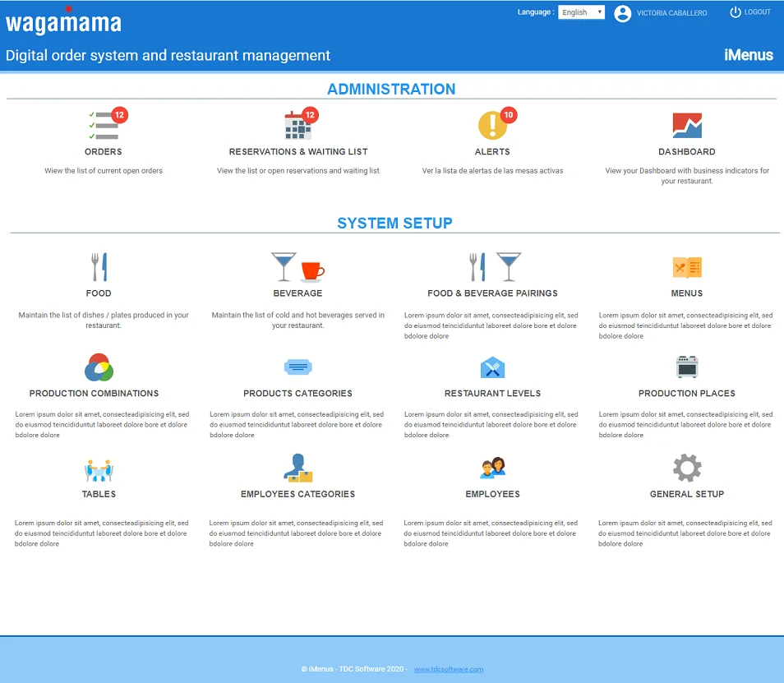
Task: Open the www.tdcsoftware.com footer link
Action: (448, 669)
